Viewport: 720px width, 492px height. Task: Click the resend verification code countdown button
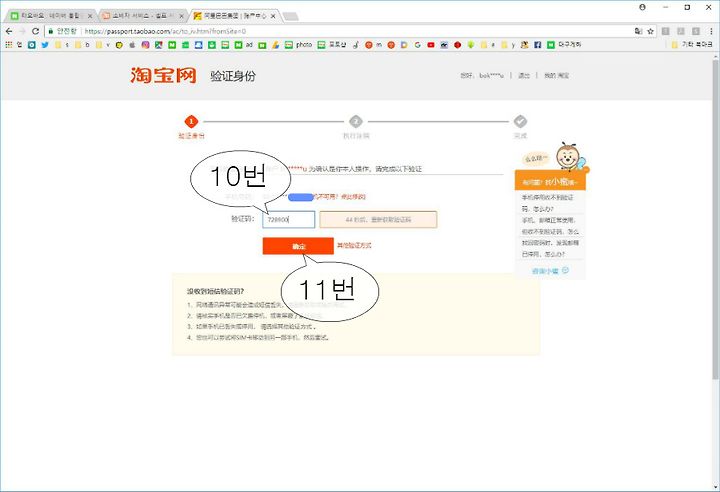(378, 220)
